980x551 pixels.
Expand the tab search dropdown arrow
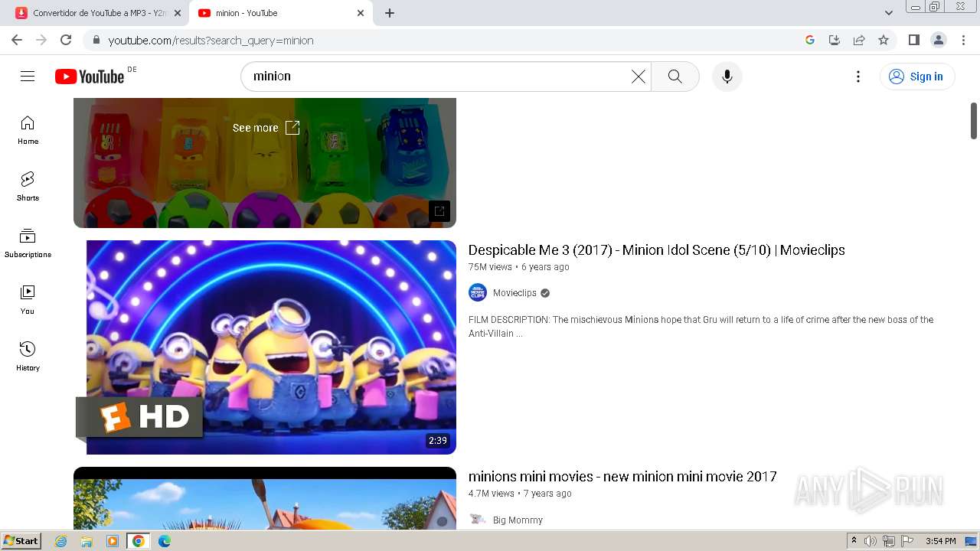click(x=889, y=13)
